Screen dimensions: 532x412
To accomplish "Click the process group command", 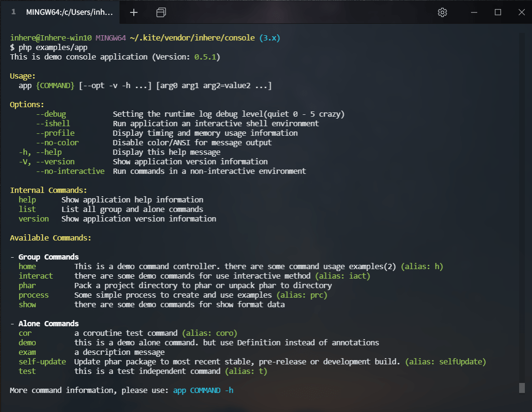I will point(33,295).
